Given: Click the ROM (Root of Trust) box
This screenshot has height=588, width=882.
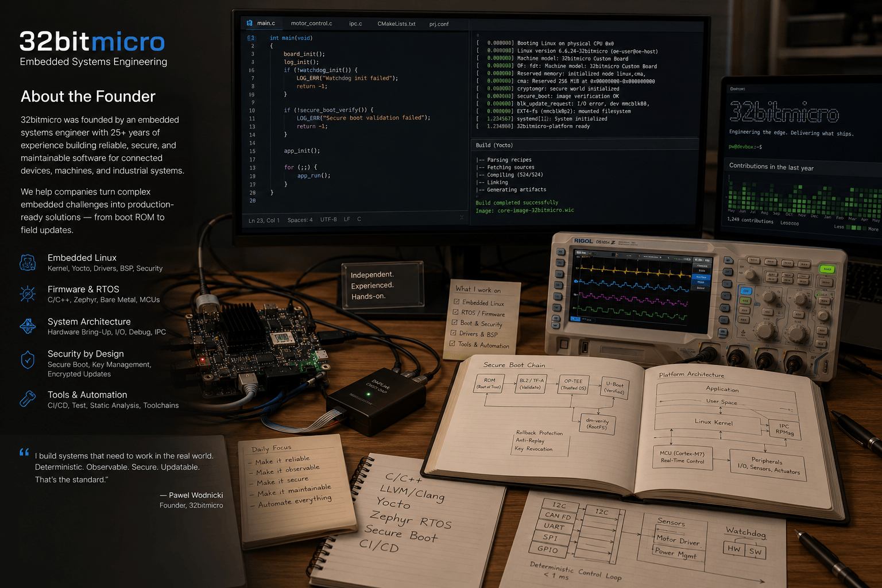Looking at the screenshot, I should click(x=489, y=384).
